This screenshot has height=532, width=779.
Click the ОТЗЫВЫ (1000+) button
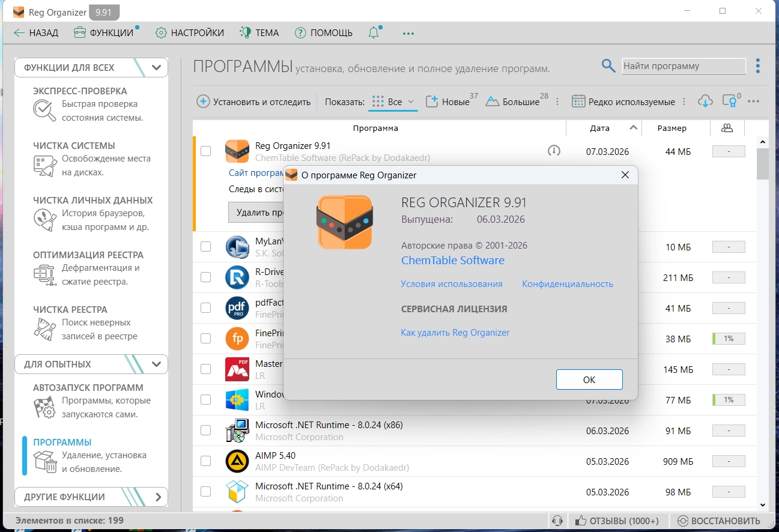[617, 521]
